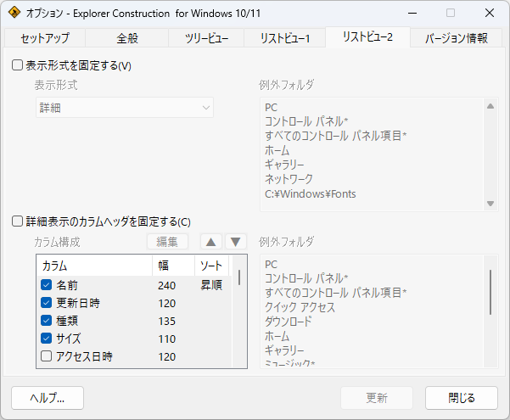Click the ヘルプ button

pos(48,398)
